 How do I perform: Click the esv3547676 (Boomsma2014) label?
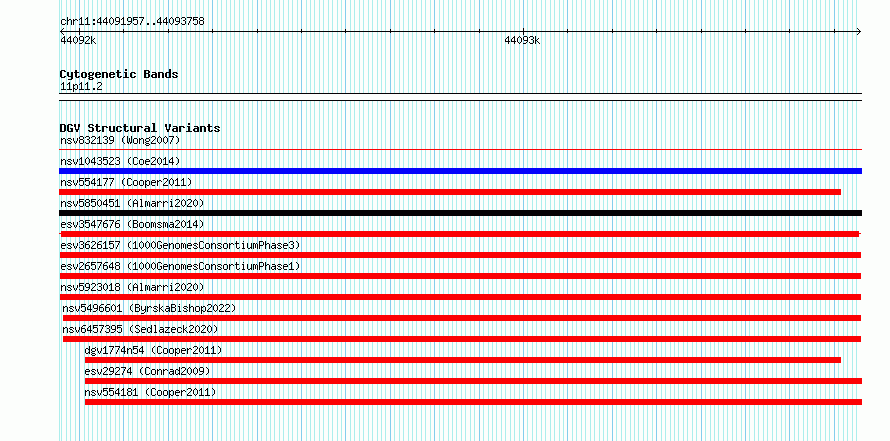132,224
